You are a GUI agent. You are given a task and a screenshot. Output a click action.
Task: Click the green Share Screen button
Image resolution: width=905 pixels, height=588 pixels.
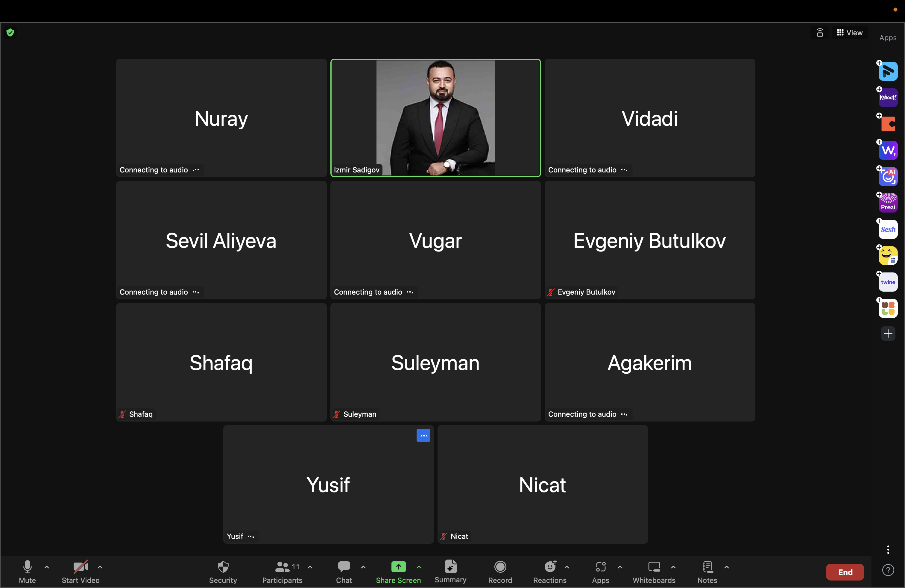pyautogui.click(x=398, y=567)
